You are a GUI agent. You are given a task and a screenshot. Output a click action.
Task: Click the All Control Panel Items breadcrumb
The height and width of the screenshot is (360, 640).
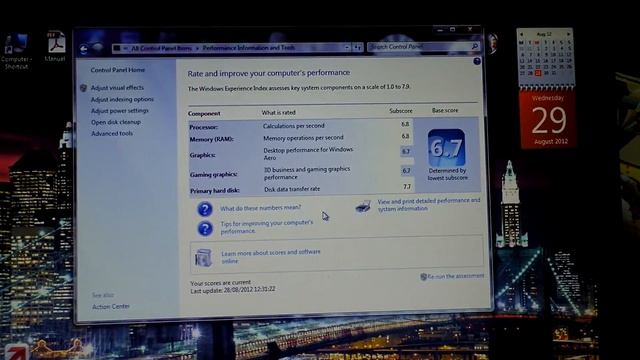(161, 48)
